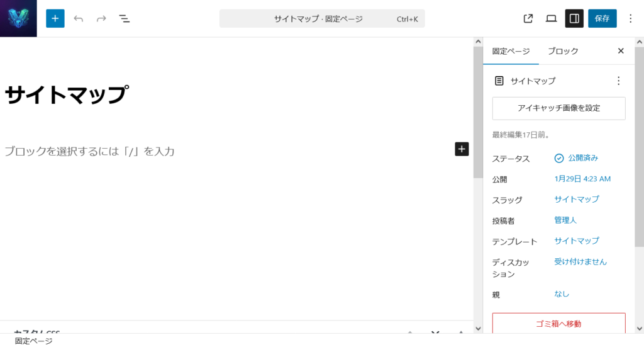The image size is (644, 347).
Task: Click the black add block button
Action: point(462,149)
